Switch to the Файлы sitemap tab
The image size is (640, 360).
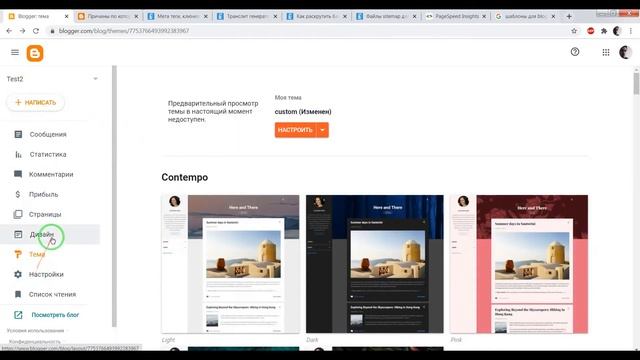pos(386,16)
